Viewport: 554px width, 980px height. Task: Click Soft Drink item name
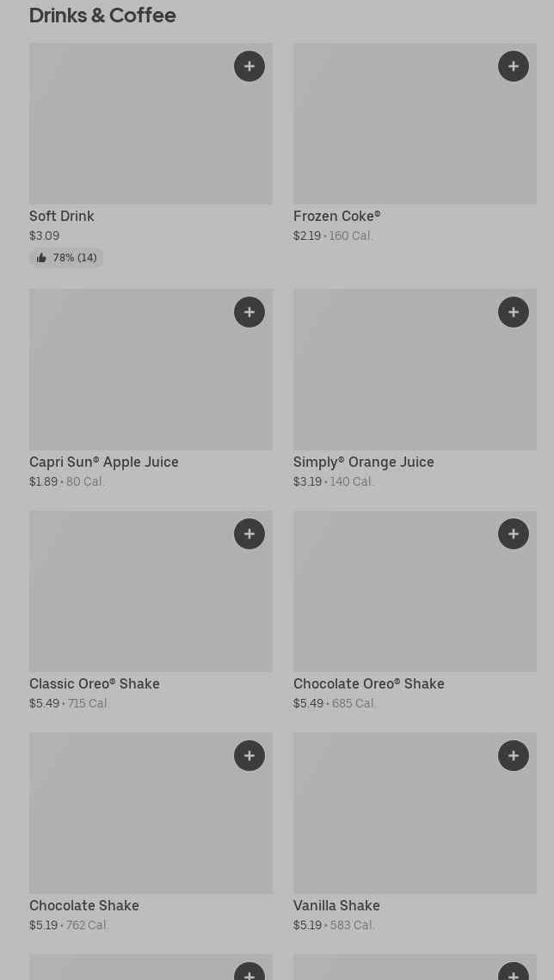pos(62,216)
